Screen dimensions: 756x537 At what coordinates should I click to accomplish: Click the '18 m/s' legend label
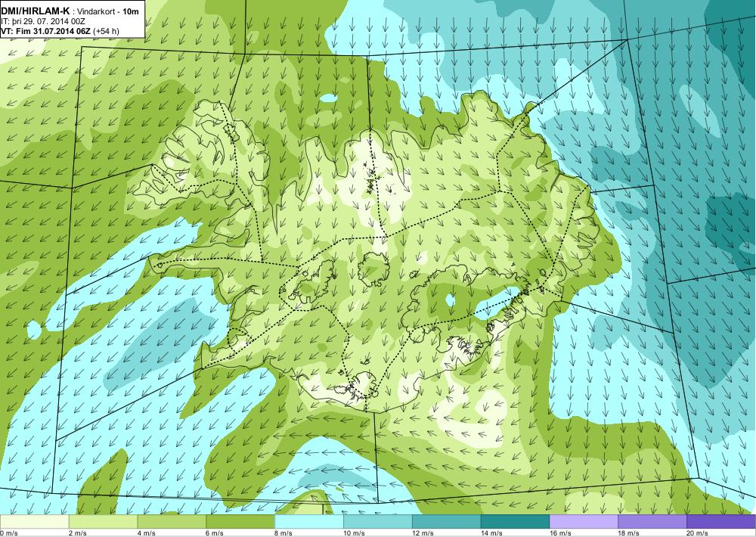tap(629, 533)
